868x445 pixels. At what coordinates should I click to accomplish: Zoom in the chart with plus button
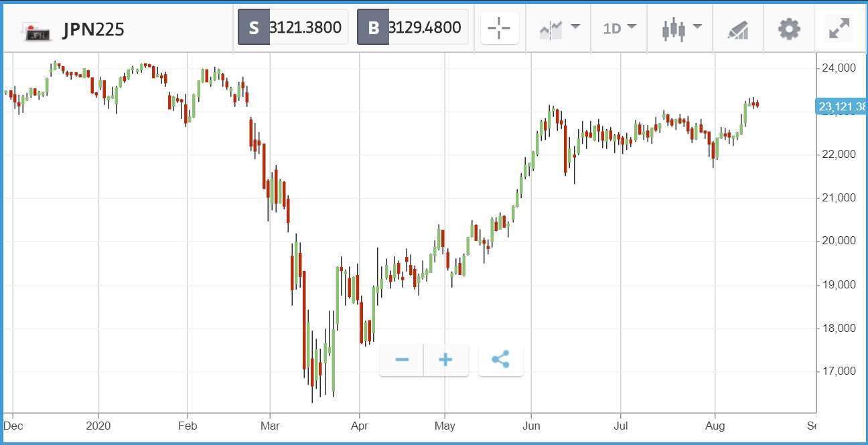(x=445, y=360)
